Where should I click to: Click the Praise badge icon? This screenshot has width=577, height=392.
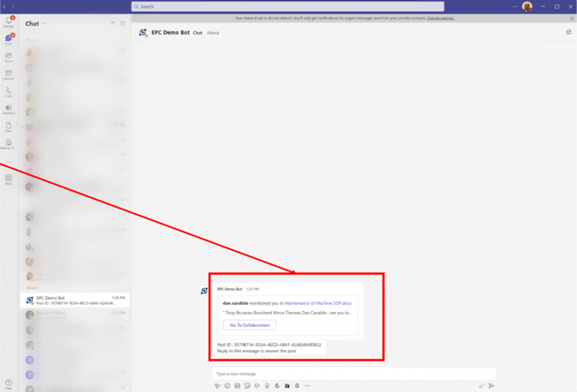[x=267, y=386]
